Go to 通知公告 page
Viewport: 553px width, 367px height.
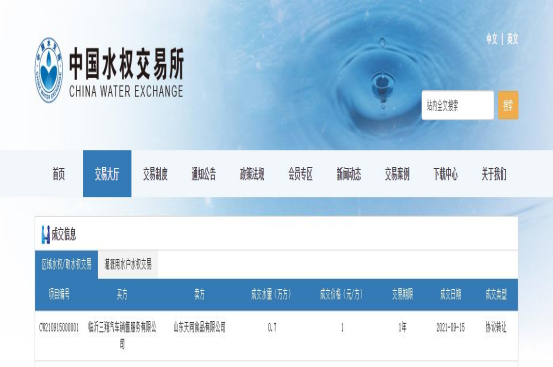click(x=203, y=174)
